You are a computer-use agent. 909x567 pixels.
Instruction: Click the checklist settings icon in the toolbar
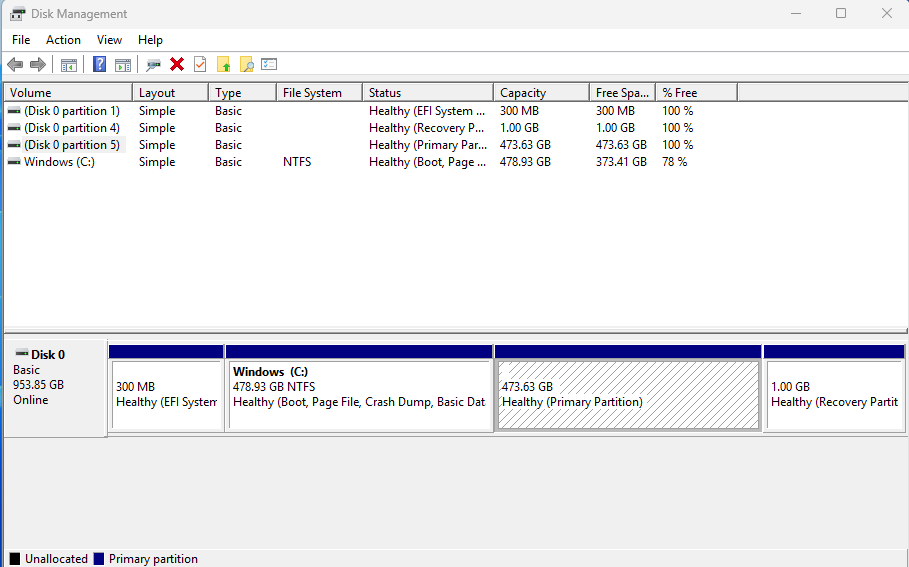269,65
